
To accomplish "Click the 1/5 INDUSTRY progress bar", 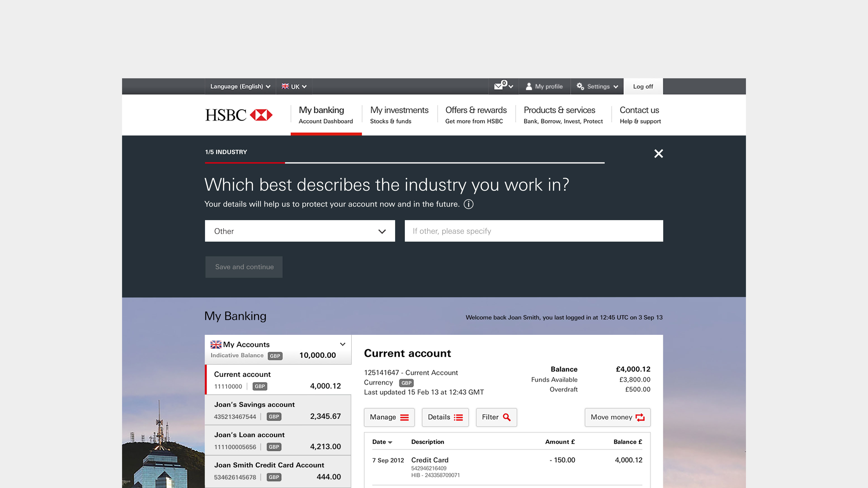I will click(x=404, y=163).
